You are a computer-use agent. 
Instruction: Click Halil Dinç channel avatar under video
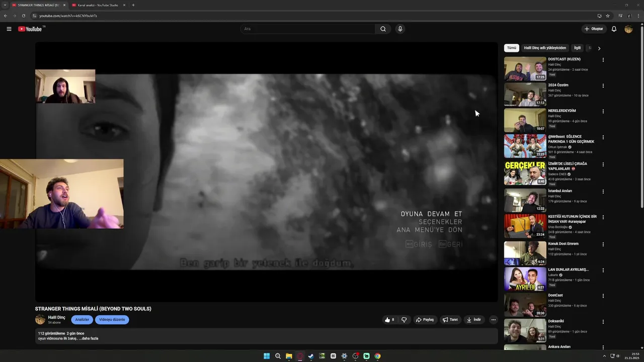(40, 319)
